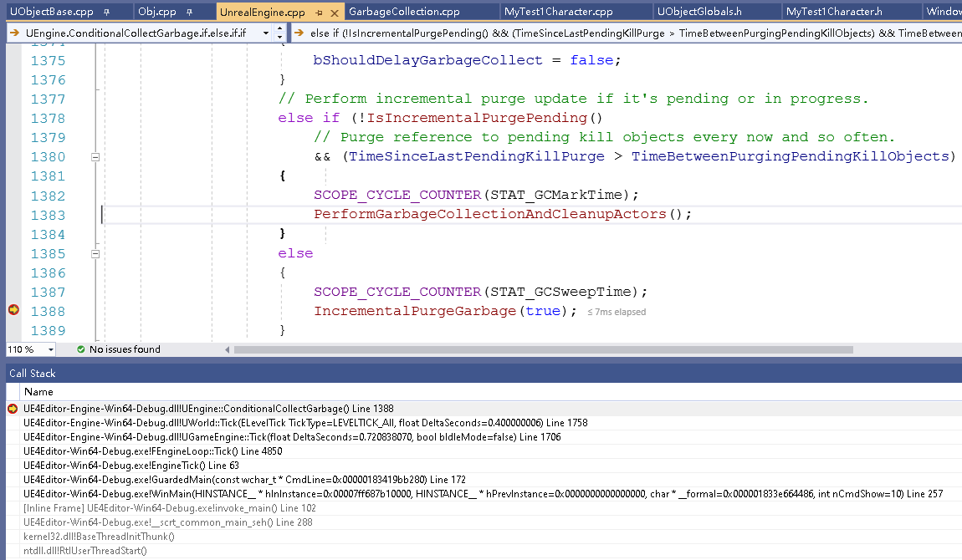Select the UWorld::Tick Line 1758 frame
The image size is (962, 560).
point(305,423)
